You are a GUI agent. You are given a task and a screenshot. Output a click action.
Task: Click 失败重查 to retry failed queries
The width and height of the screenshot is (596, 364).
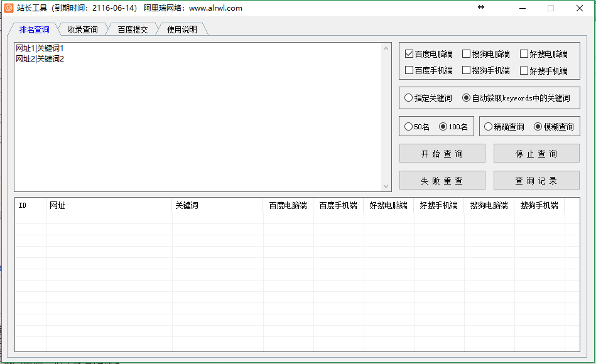(x=442, y=181)
